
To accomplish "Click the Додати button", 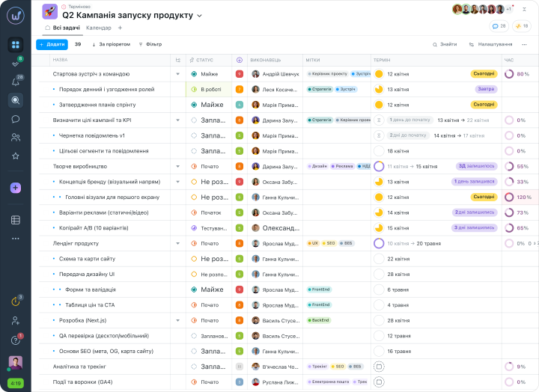I will (52, 44).
